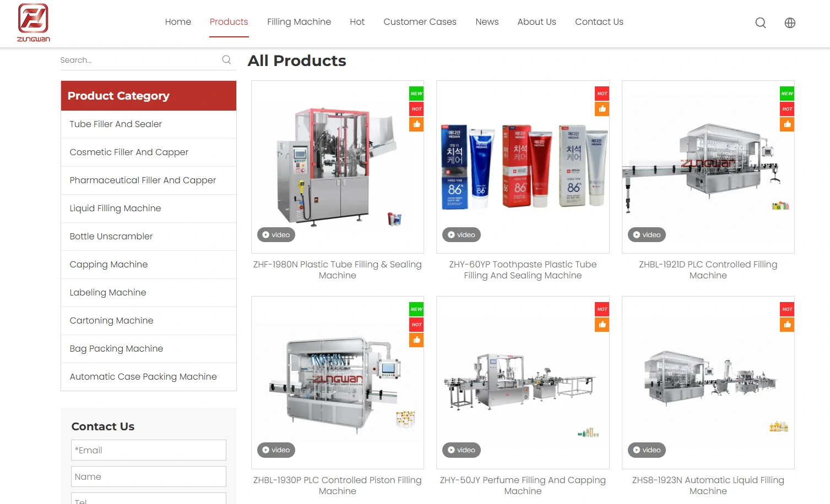Click the HOT badge on the ZHY-60YP toothpaste product
This screenshot has height=504, width=830.
602,94
